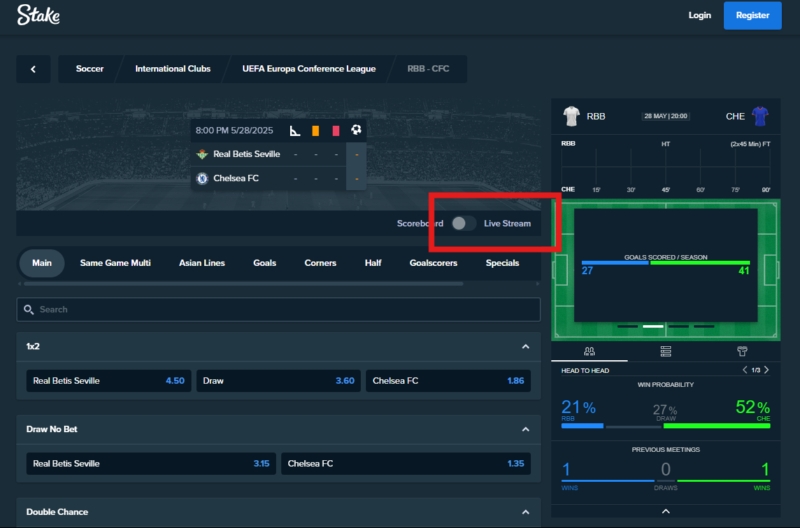Collapse the stats widget with bottom chevron
Screen dimensions: 800x528
[x=666, y=511]
